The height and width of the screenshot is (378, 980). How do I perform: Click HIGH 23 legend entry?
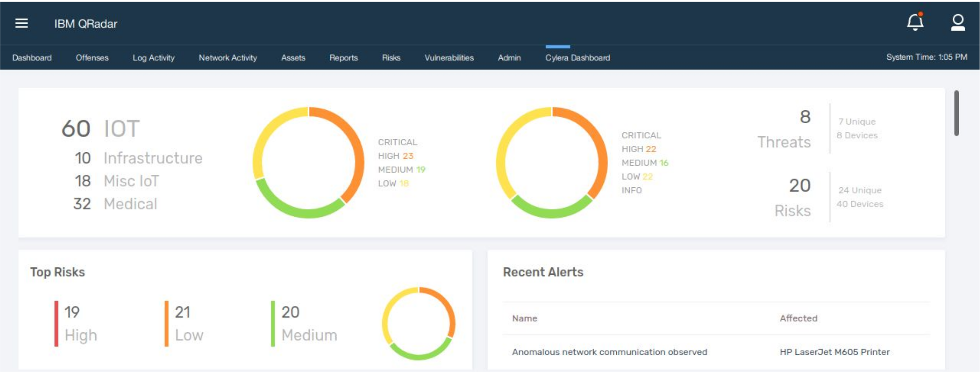tap(396, 156)
